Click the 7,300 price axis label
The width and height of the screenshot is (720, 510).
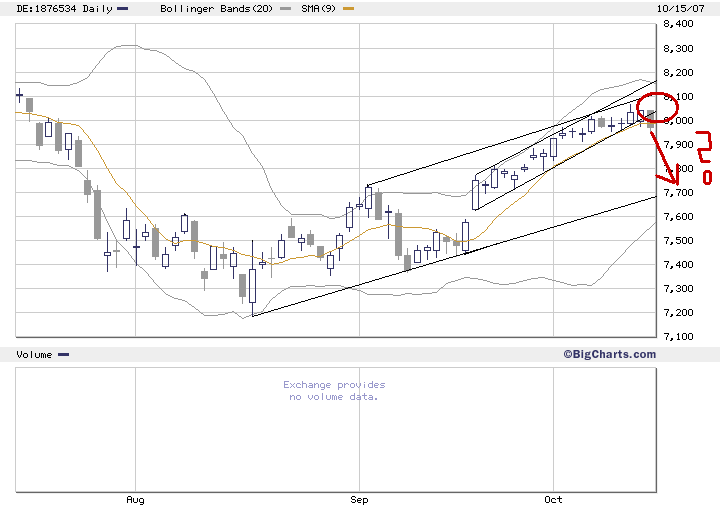(678, 289)
